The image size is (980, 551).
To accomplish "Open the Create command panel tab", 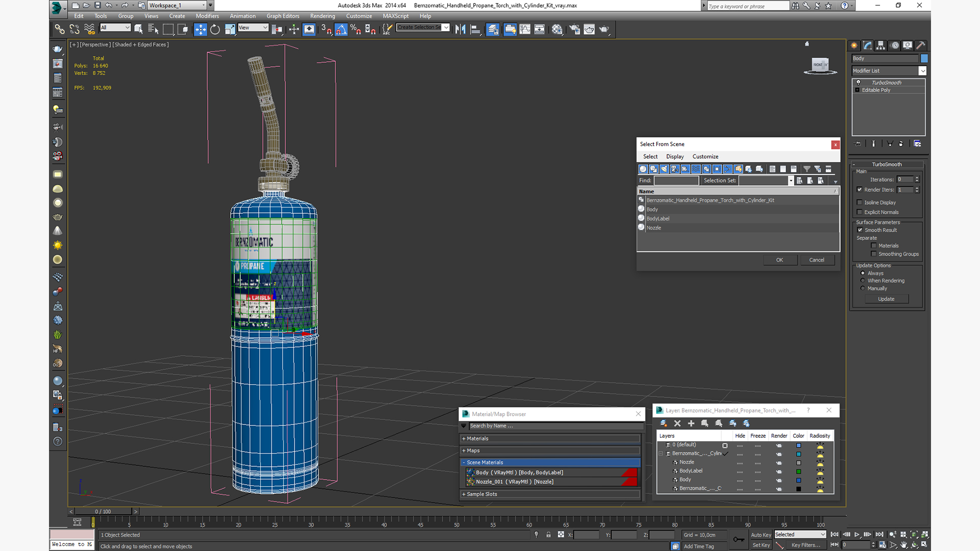I will [854, 45].
